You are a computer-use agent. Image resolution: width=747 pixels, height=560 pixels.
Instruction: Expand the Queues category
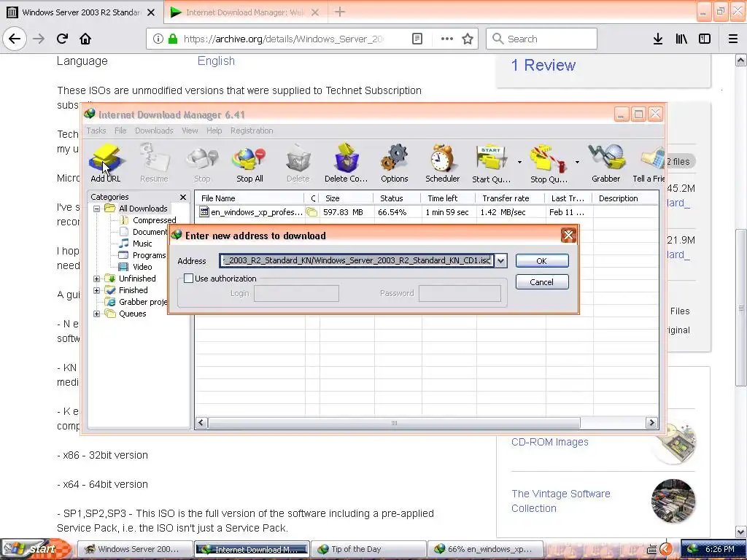click(97, 314)
